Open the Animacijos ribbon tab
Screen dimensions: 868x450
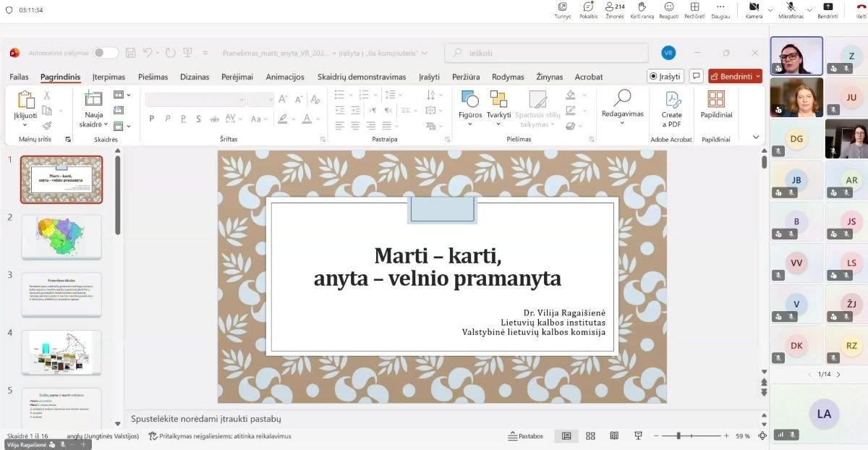(x=285, y=77)
